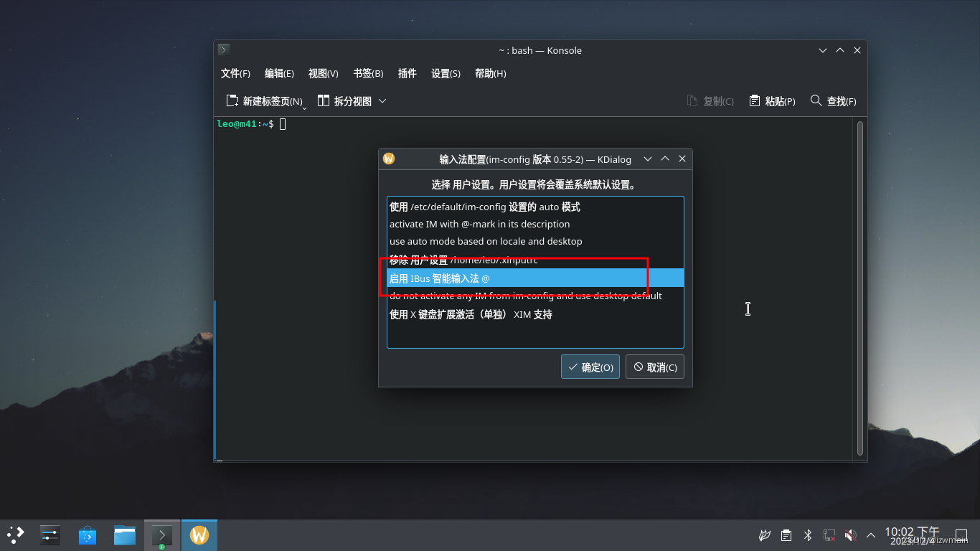Screen dimensions: 980x551
Task: Open the application launcher in taskbar
Action: [16, 534]
